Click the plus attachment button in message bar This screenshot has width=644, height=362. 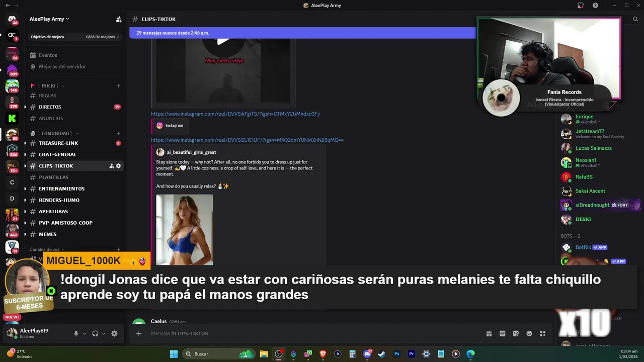point(139,333)
